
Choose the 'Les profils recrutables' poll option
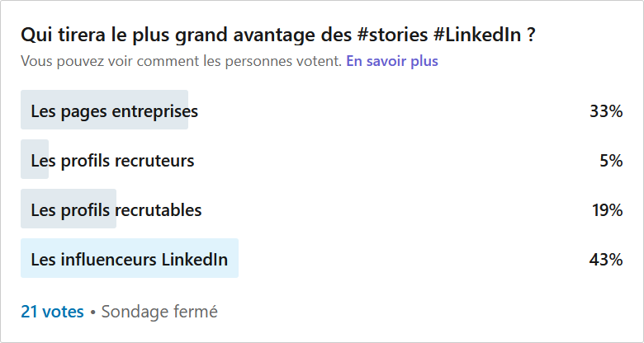(116, 210)
